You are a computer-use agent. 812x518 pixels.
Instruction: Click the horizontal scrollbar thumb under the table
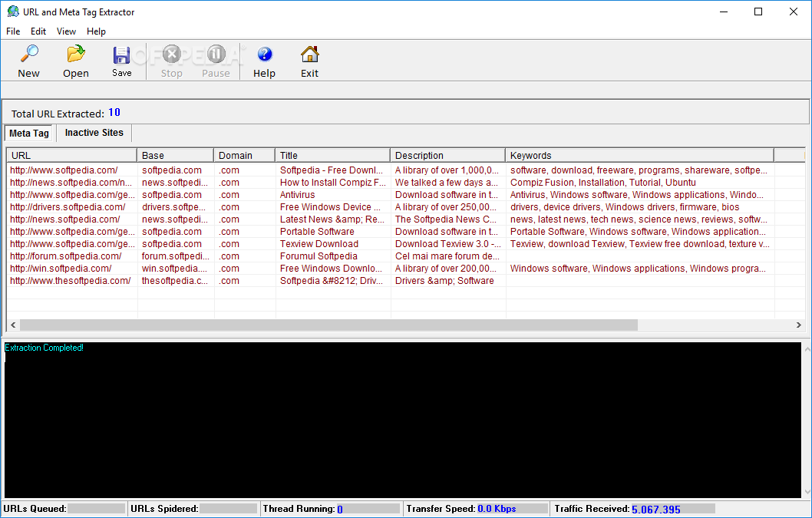click(x=328, y=325)
